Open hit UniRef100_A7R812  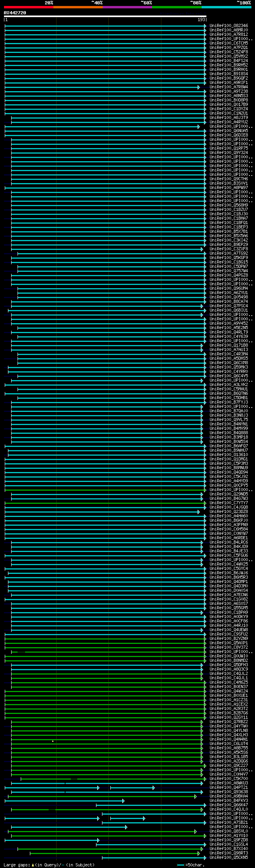click(x=229, y=34)
